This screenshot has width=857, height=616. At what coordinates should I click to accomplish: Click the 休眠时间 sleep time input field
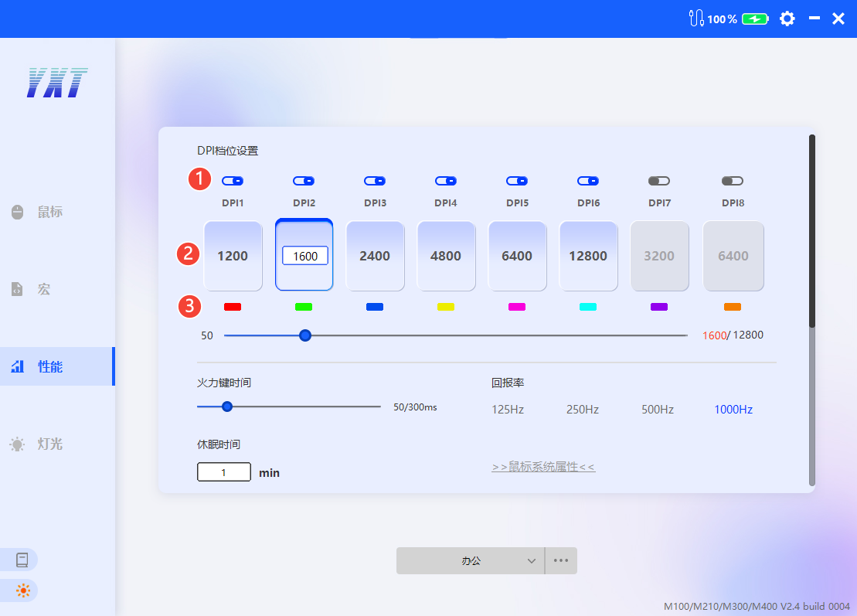pyautogui.click(x=224, y=472)
